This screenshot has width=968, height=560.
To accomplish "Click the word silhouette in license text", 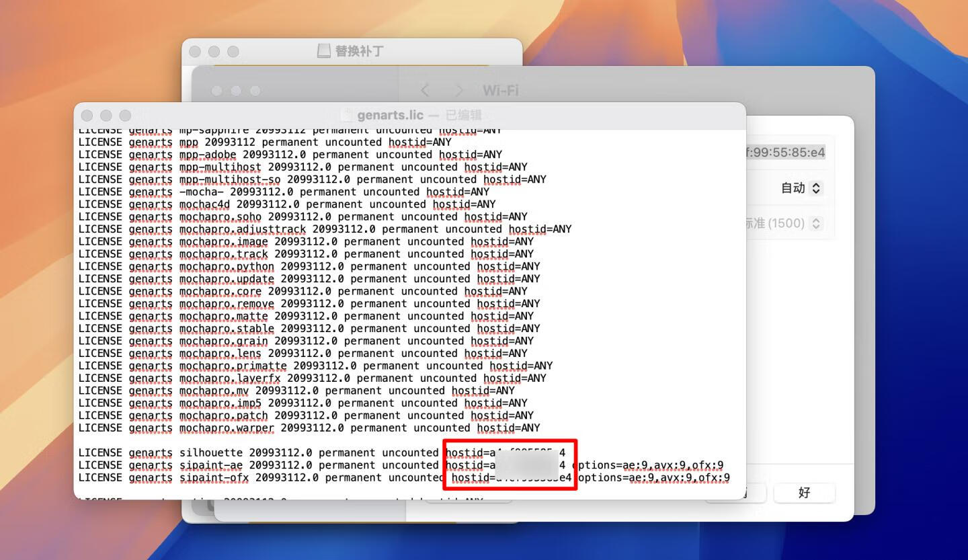I will tap(211, 453).
